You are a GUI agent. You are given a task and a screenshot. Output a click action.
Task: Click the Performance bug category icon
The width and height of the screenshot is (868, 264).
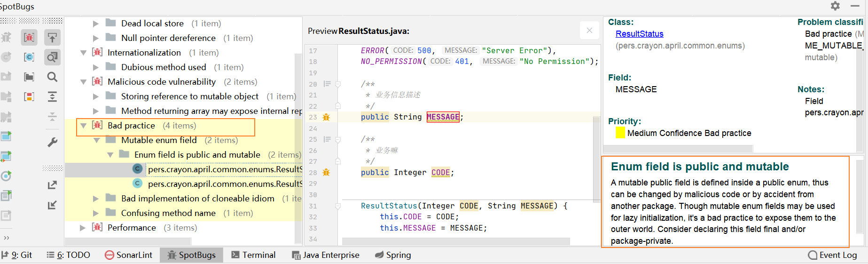coord(97,227)
